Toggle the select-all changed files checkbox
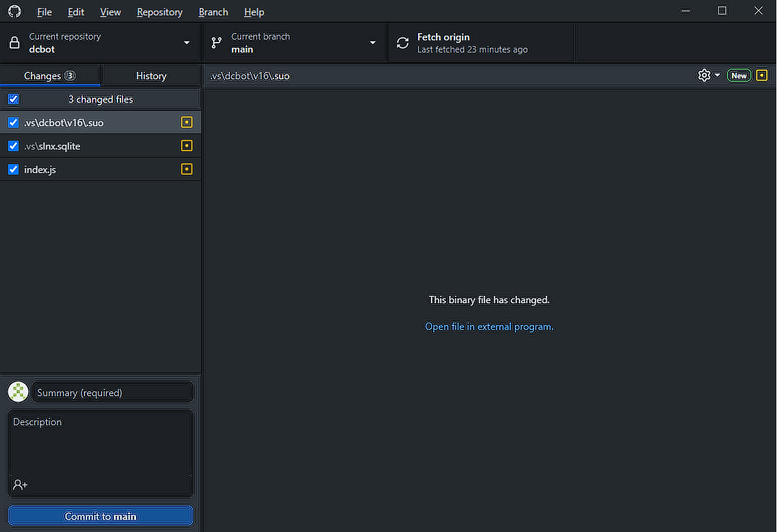Image resolution: width=778 pixels, height=532 pixels. click(x=14, y=99)
